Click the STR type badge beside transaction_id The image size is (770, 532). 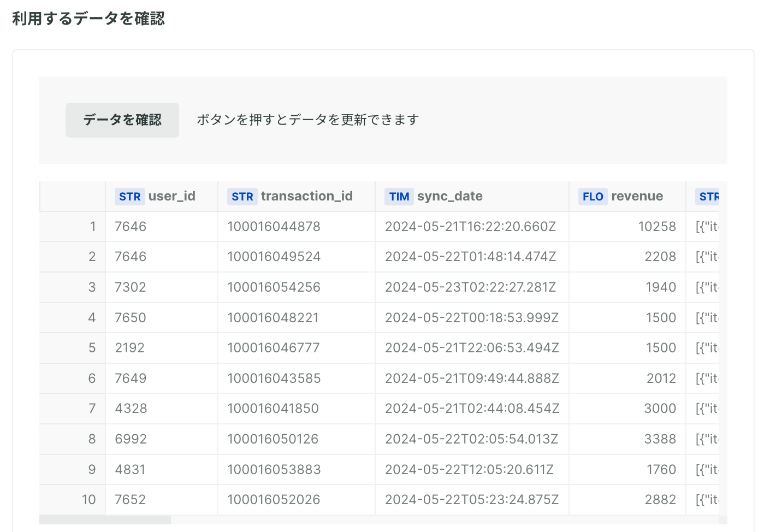pos(242,197)
